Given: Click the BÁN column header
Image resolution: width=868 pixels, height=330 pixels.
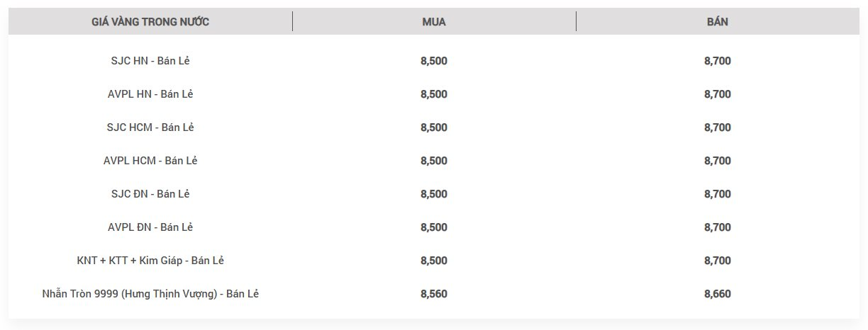Looking at the screenshot, I should click(718, 22).
